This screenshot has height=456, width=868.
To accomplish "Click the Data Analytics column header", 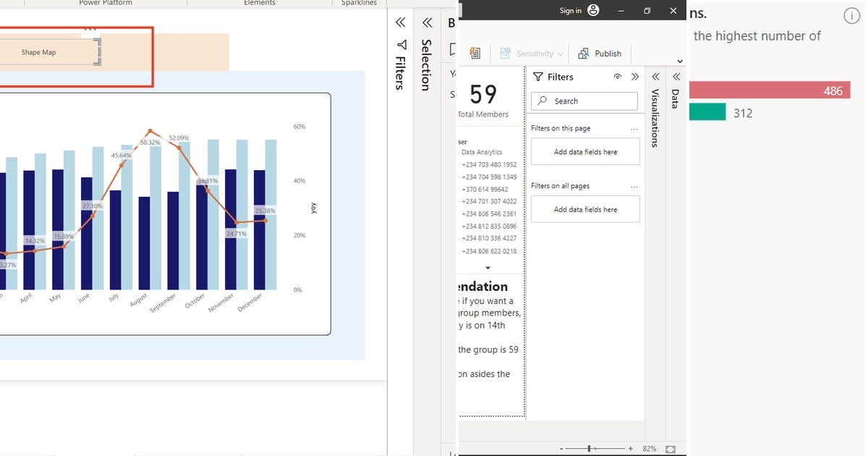I will 482,153.
